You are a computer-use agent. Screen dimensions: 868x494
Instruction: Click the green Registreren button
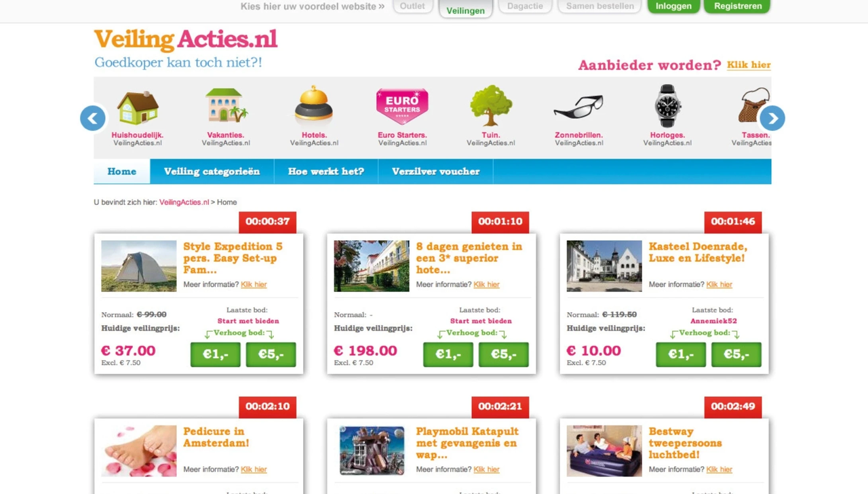737,7
